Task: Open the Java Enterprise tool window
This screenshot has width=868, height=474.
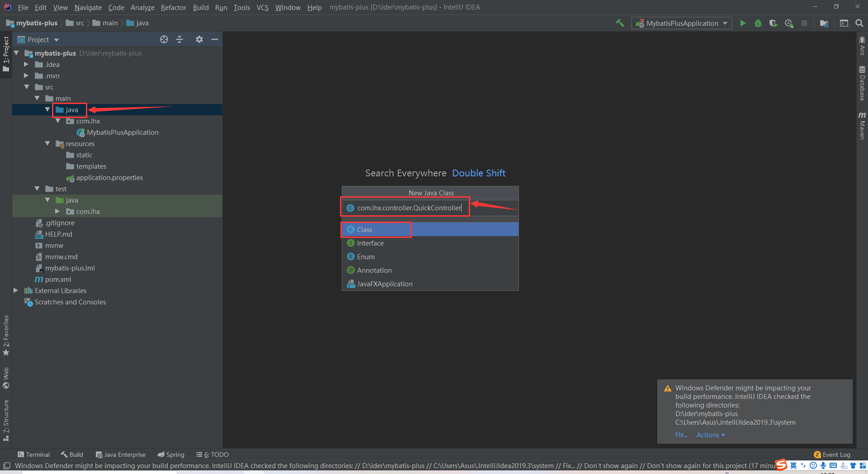Action: point(121,455)
